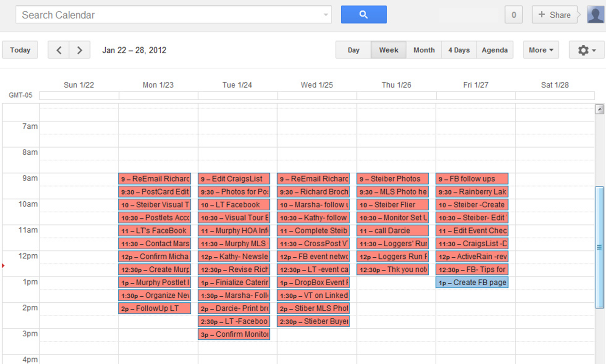
Task: Go to next week with right arrow
Action: click(x=80, y=50)
